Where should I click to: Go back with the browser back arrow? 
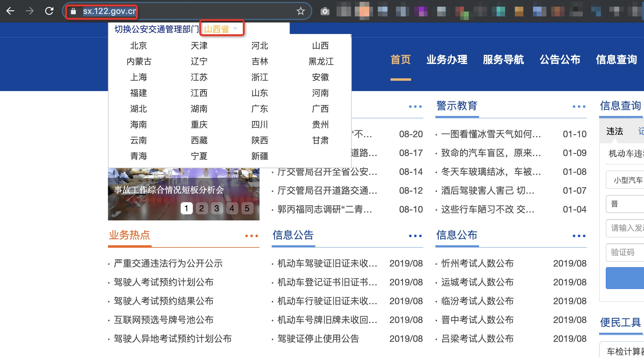click(10, 11)
